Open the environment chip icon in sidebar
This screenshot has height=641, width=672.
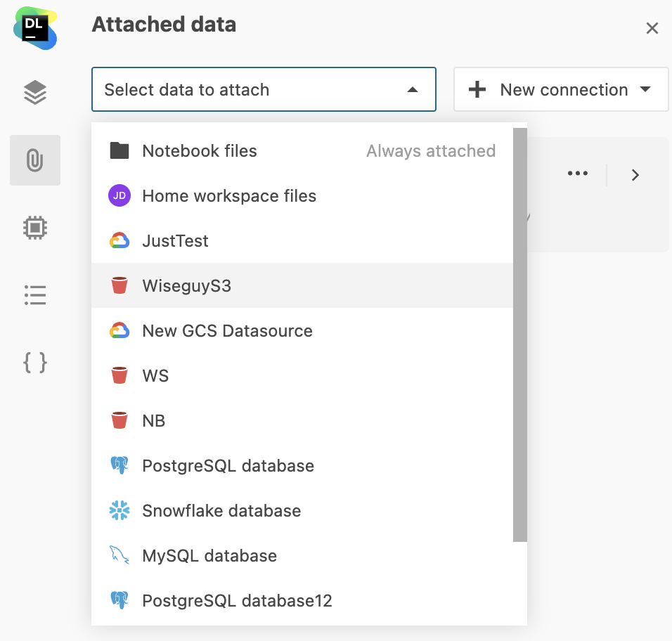tap(35, 228)
